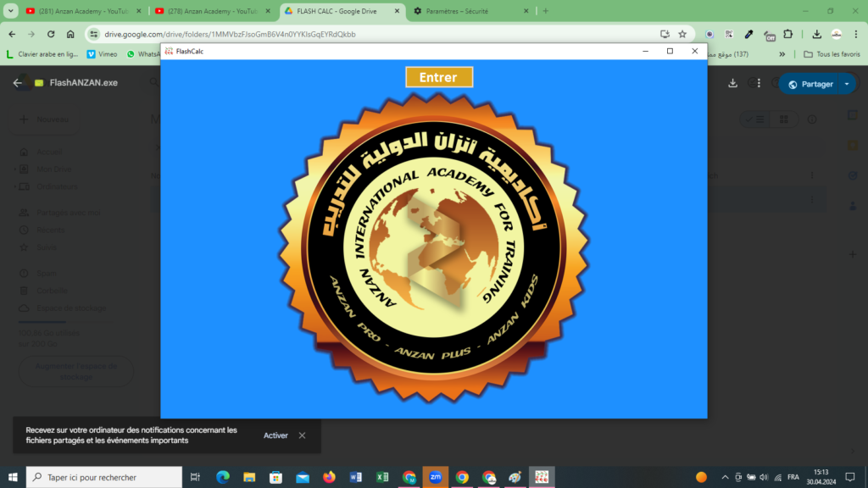Open the Partager dropdown arrow
Screen dimensions: 868x488
point(846,84)
